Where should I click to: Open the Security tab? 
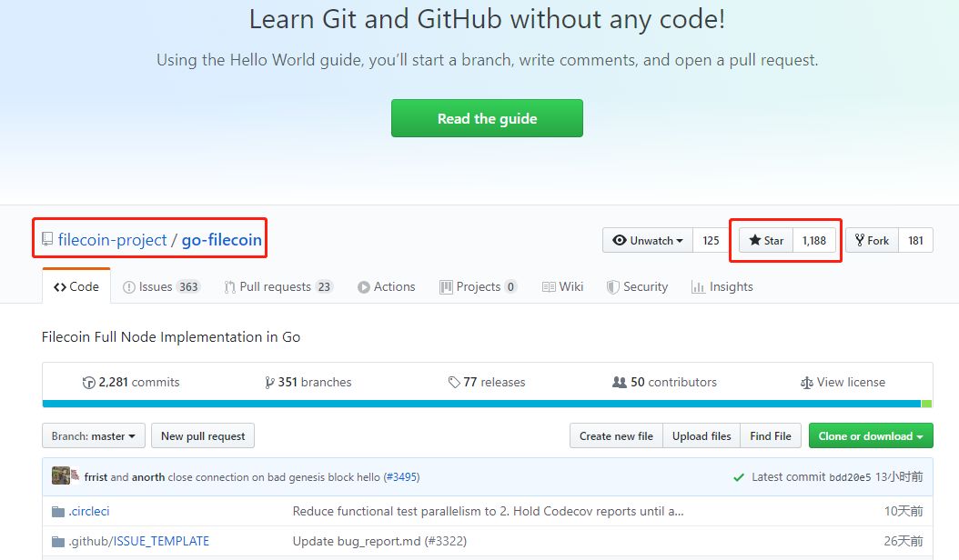tap(637, 286)
